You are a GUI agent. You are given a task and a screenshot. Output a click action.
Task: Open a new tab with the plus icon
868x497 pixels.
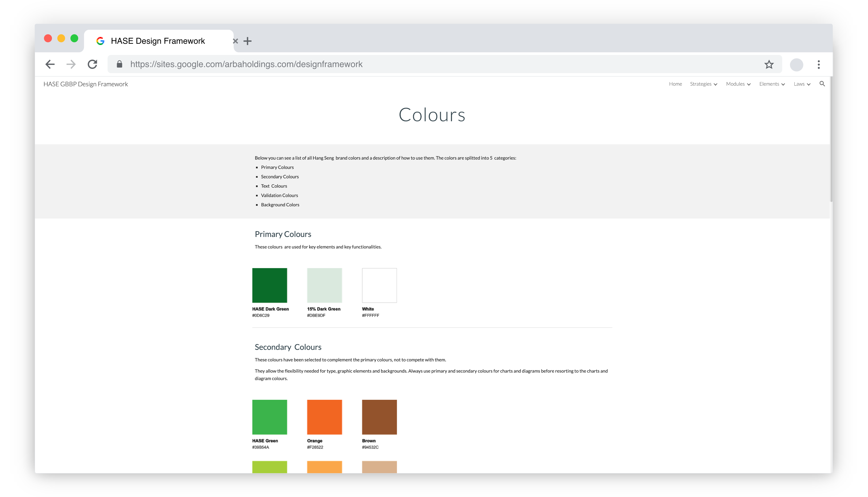pyautogui.click(x=248, y=41)
